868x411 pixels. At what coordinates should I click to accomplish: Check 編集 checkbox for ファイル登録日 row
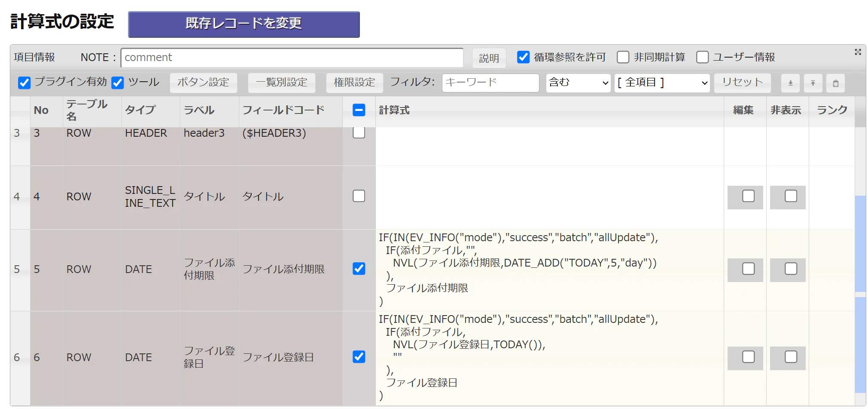(748, 357)
